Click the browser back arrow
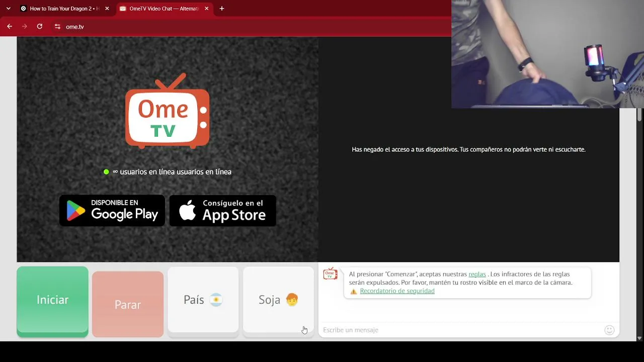The image size is (644, 362). pos(10,27)
